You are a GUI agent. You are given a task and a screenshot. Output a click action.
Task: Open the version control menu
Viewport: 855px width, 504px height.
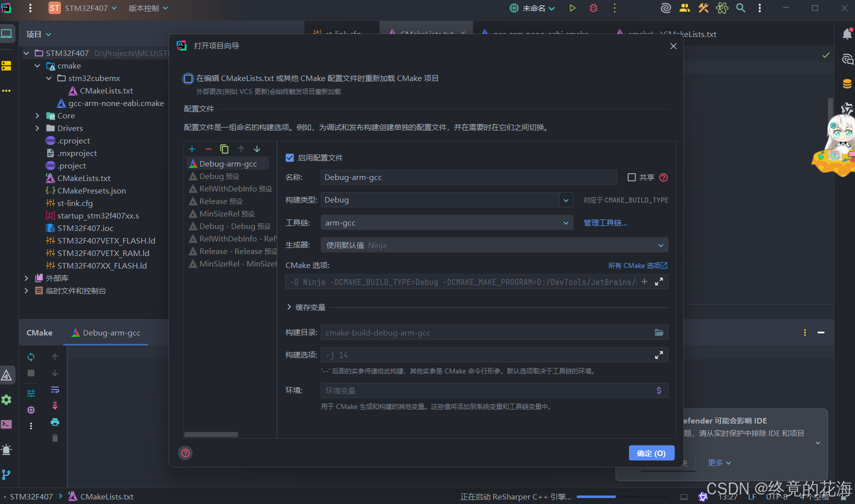148,8
